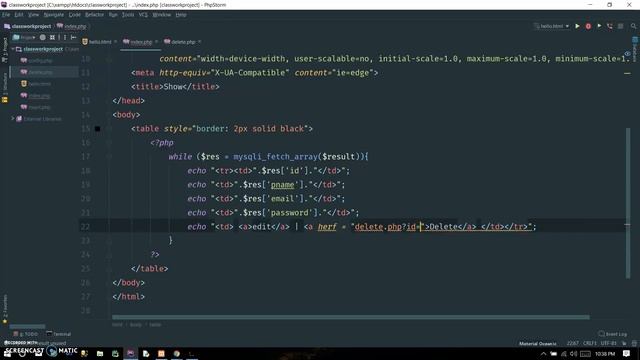Toggle the Favorites tool window side tab
The image size is (640, 360).
[4, 309]
